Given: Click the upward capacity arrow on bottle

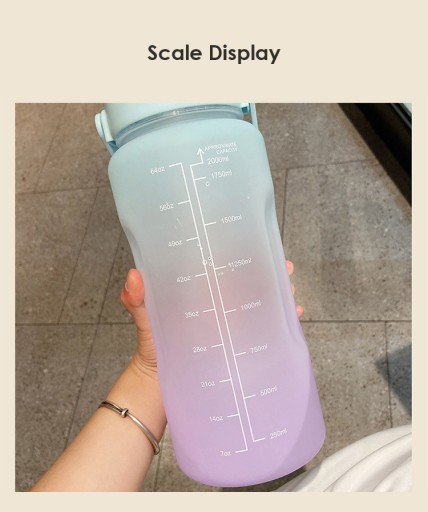Looking at the screenshot, I should (x=200, y=155).
